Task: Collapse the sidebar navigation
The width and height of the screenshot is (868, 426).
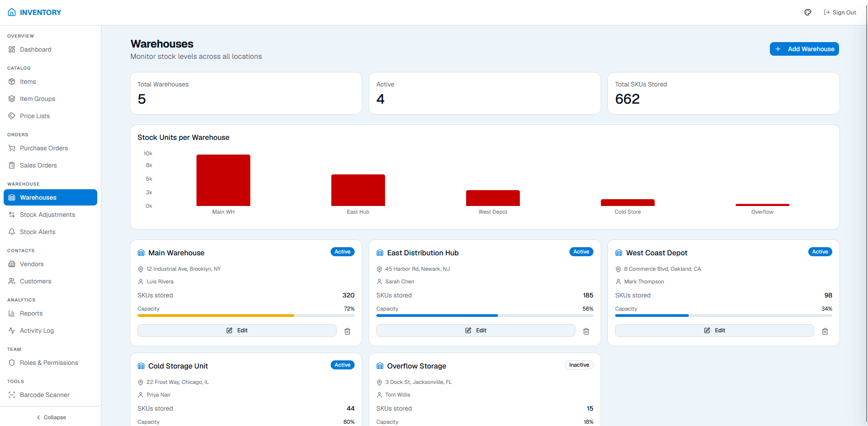Action: [51, 417]
